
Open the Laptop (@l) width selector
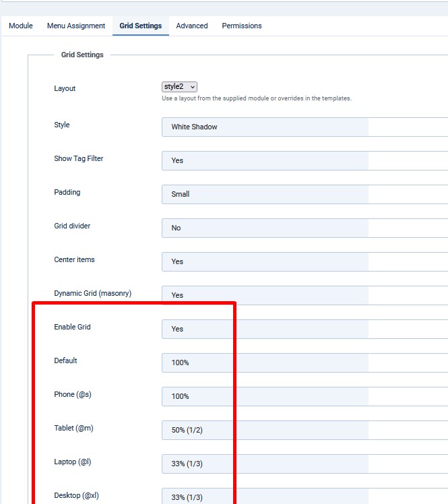pos(305,464)
